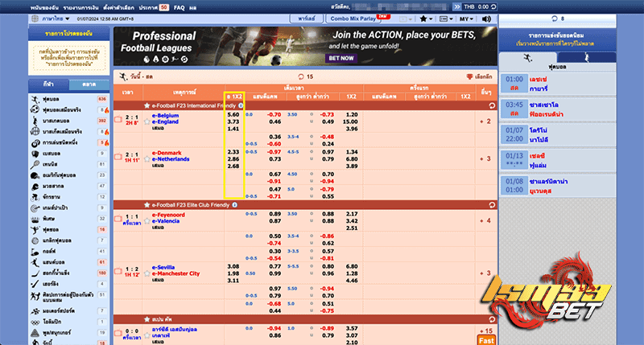The image size is (644, 345).
Task: Toggle favorite star for the last match row
Action: tap(147, 335)
